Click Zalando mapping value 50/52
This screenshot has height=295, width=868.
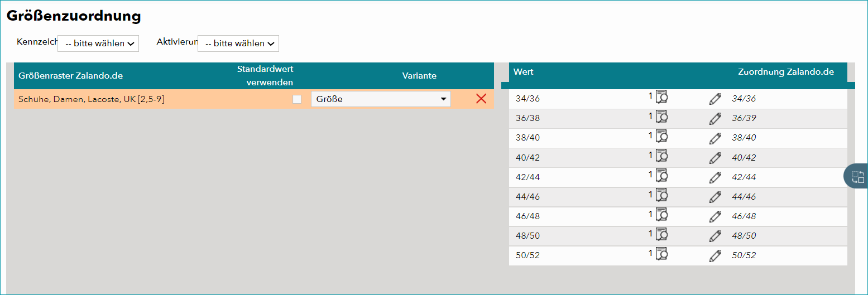click(744, 255)
